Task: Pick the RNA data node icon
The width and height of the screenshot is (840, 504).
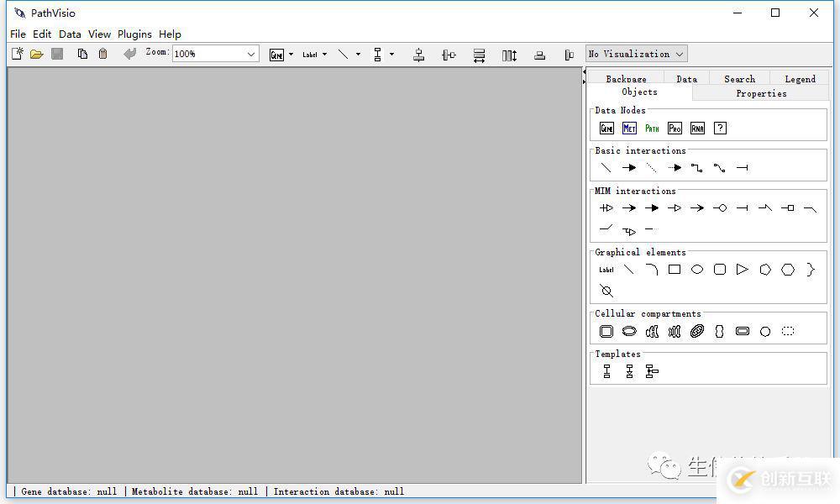Action: pos(697,129)
